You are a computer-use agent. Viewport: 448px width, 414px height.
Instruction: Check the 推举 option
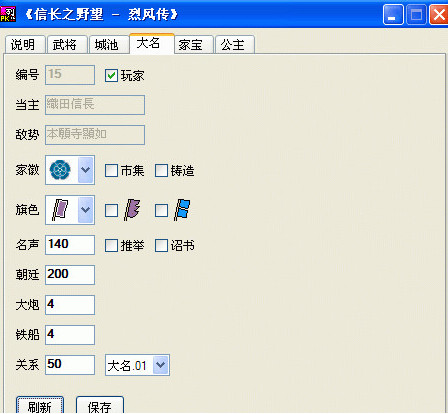click(111, 246)
